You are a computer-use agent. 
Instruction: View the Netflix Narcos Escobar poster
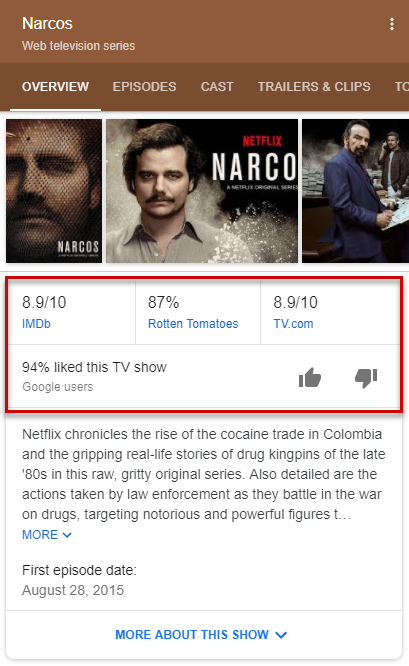[x=202, y=191]
